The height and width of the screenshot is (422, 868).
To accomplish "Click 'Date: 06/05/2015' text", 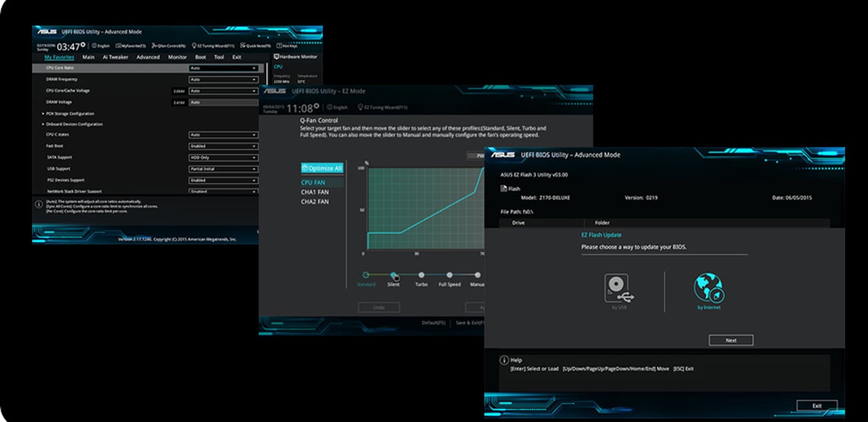I will [x=792, y=198].
